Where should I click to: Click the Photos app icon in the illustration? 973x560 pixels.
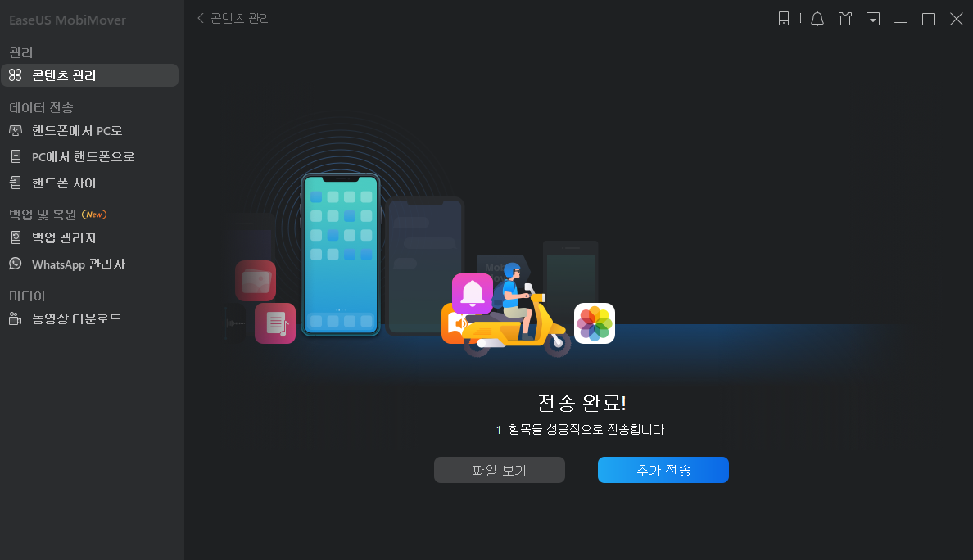[594, 323]
